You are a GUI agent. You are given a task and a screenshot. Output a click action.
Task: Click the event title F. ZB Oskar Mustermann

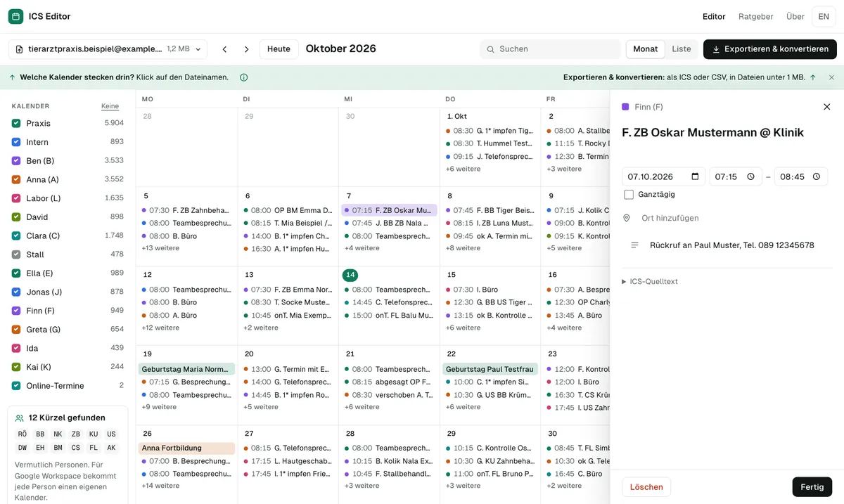(x=712, y=133)
